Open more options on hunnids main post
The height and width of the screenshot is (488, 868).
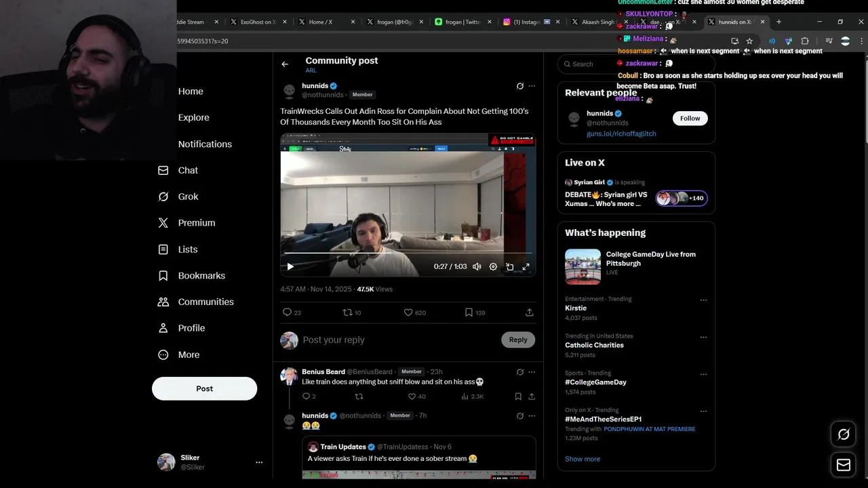coord(532,86)
